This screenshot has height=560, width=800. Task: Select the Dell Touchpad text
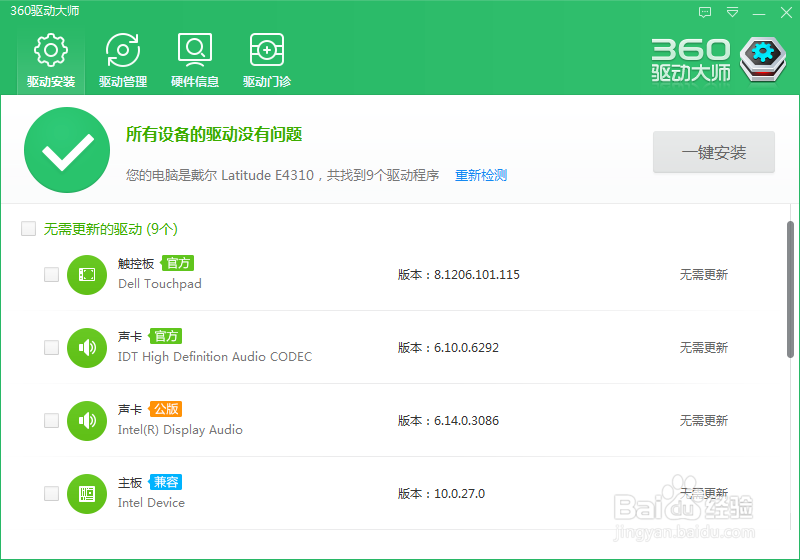click(x=160, y=284)
